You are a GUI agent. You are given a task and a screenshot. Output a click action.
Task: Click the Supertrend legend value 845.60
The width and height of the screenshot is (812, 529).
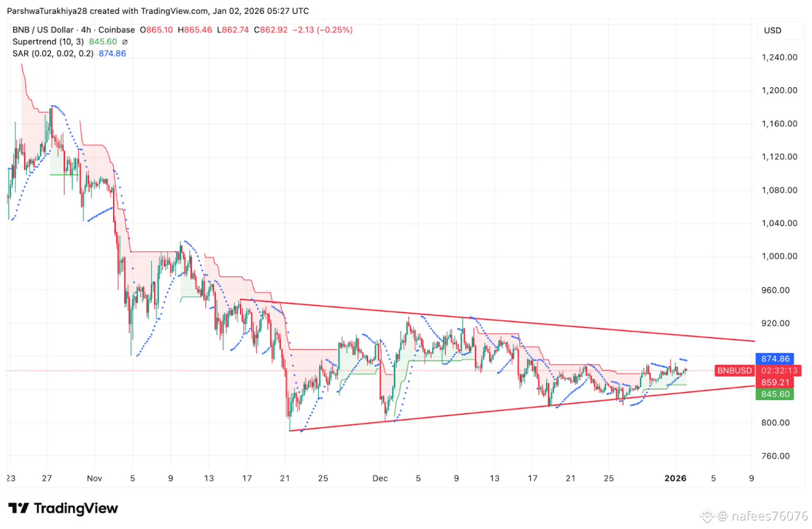(103, 42)
